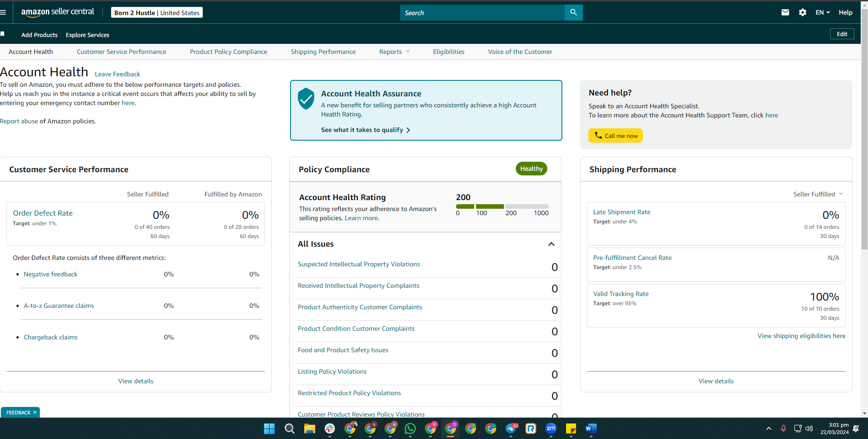Click the network icon in the system tray
The image size is (868, 439).
coord(798,428)
